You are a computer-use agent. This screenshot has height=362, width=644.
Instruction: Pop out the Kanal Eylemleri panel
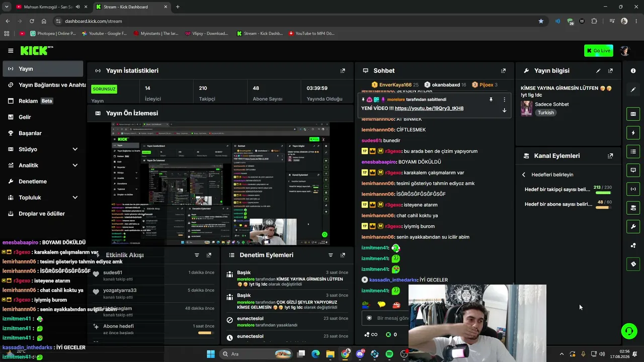coord(610,156)
